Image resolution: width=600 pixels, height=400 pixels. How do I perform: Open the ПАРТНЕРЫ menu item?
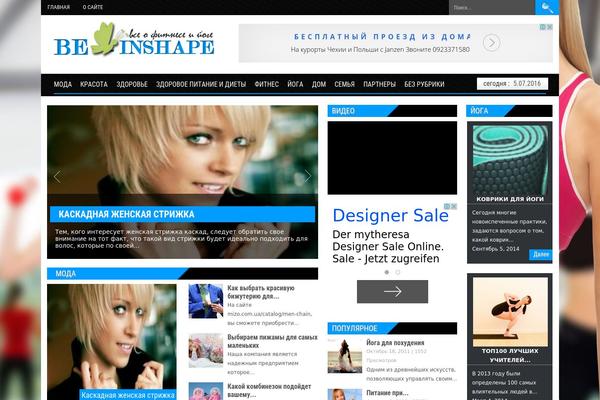click(380, 84)
